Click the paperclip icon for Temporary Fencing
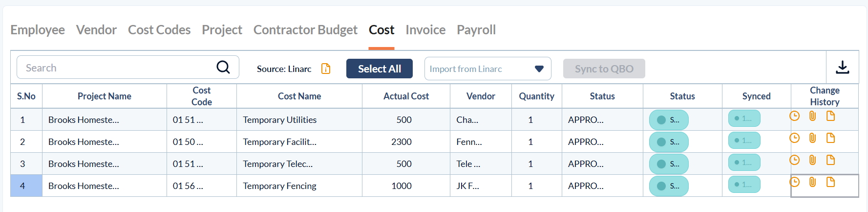The height and width of the screenshot is (212, 868). click(812, 182)
